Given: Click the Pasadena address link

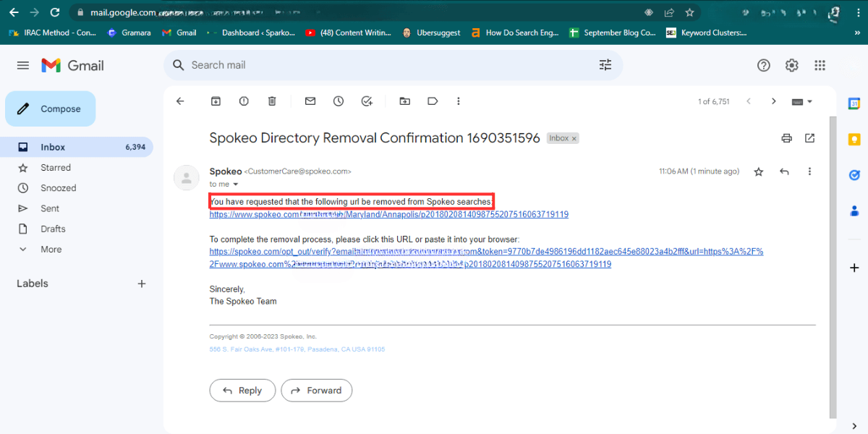Looking at the screenshot, I should (297, 349).
